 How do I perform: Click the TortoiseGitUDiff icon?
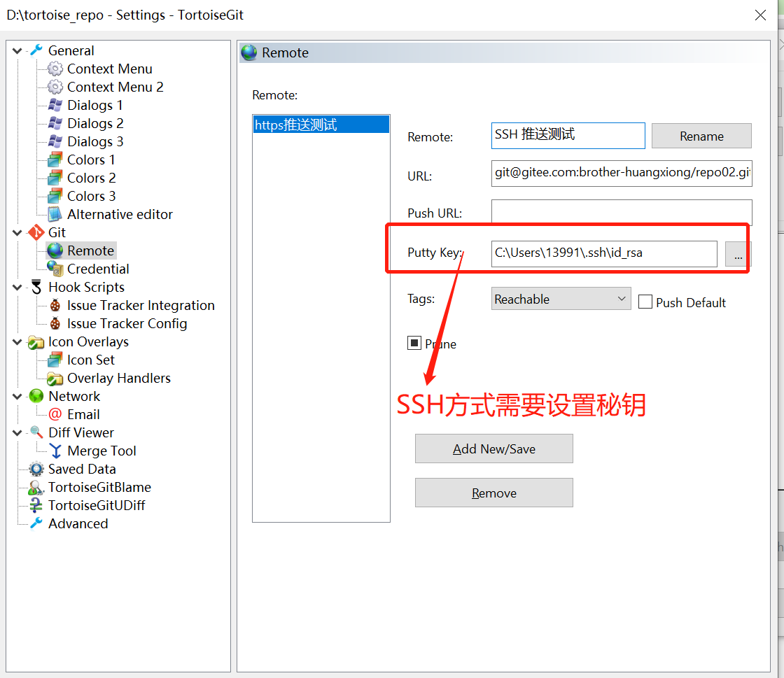(36, 506)
